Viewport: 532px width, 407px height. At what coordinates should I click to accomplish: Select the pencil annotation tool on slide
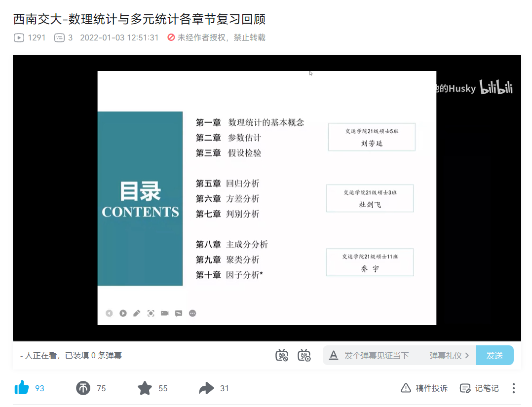click(137, 313)
